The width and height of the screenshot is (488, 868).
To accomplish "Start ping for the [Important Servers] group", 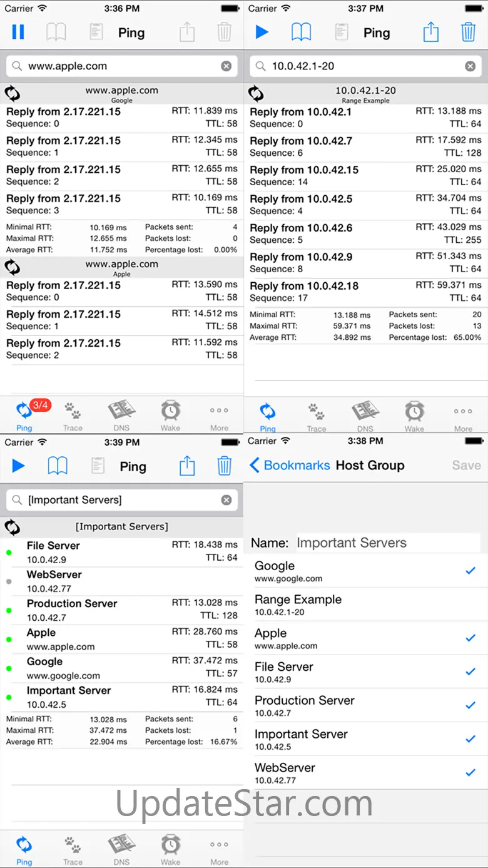I will [19, 466].
